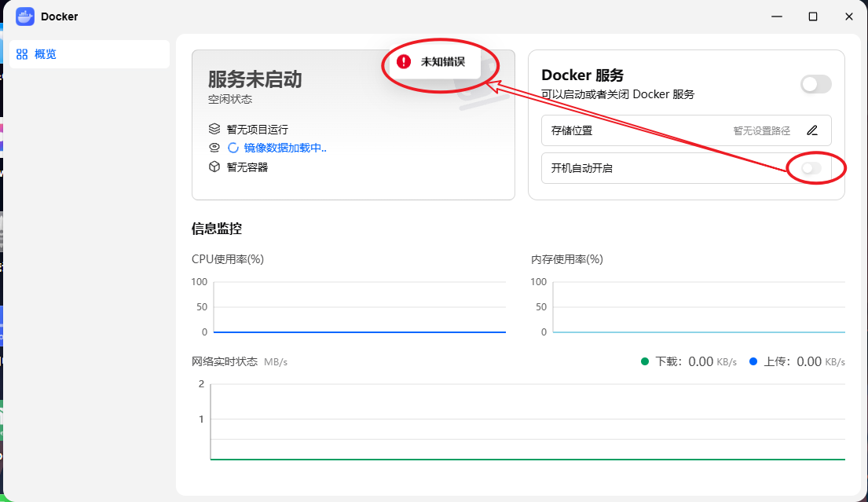The image size is (868, 502).
Task: Toggle the Docker 服务 switch on
Action: click(815, 84)
